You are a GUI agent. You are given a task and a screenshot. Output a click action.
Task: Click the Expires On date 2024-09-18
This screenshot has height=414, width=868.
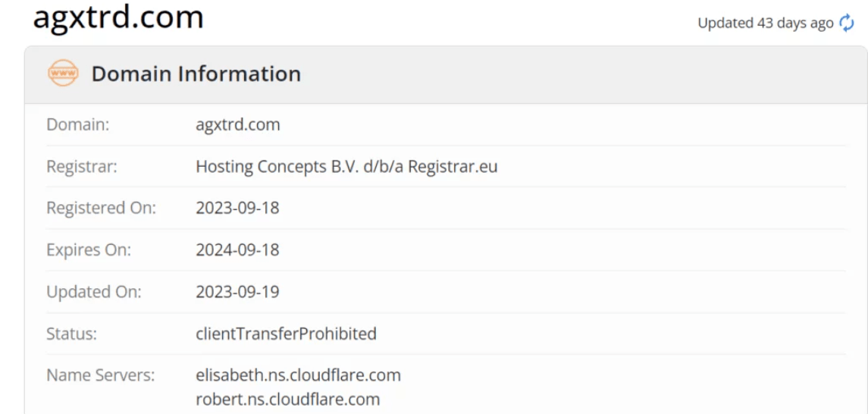pyautogui.click(x=237, y=250)
